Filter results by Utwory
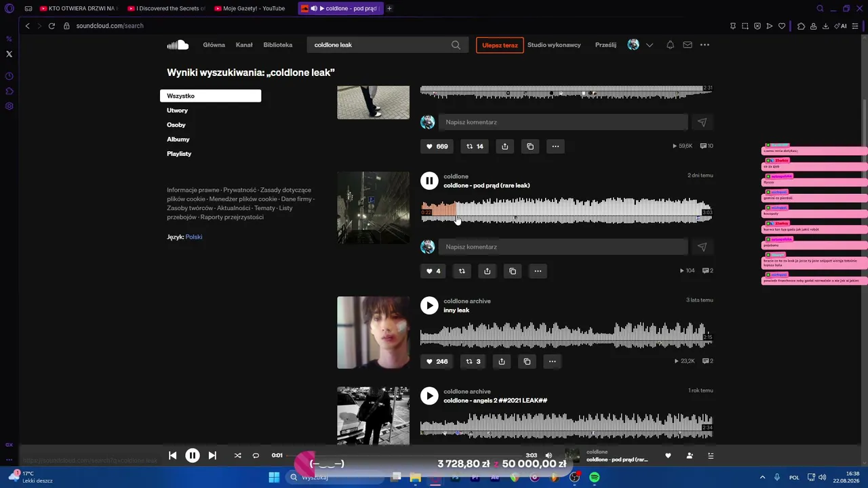Image resolution: width=868 pixels, height=488 pixels. (178, 110)
